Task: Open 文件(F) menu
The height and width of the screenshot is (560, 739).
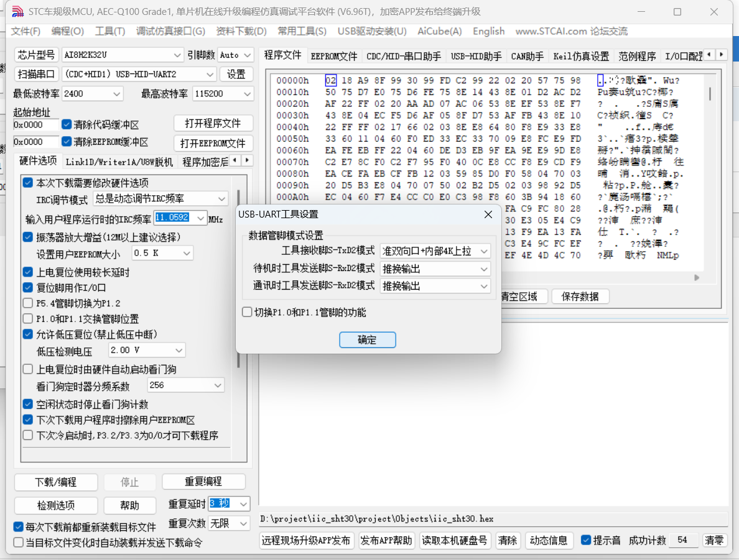Action: 26,31
